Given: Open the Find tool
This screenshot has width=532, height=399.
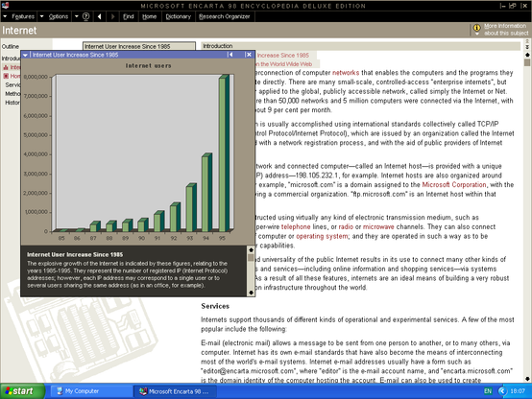Looking at the screenshot, I should [x=129, y=16].
